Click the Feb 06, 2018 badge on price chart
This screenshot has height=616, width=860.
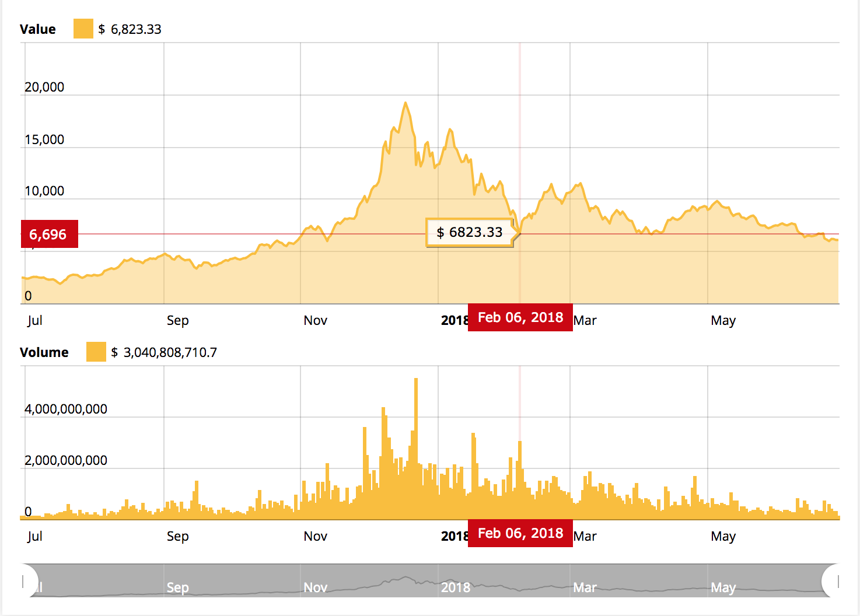[520, 317]
